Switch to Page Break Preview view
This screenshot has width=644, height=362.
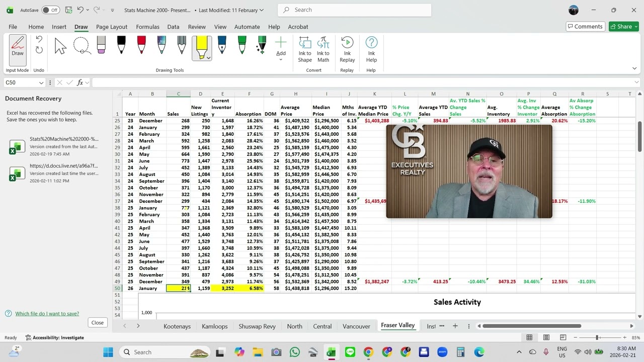coord(563,337)
